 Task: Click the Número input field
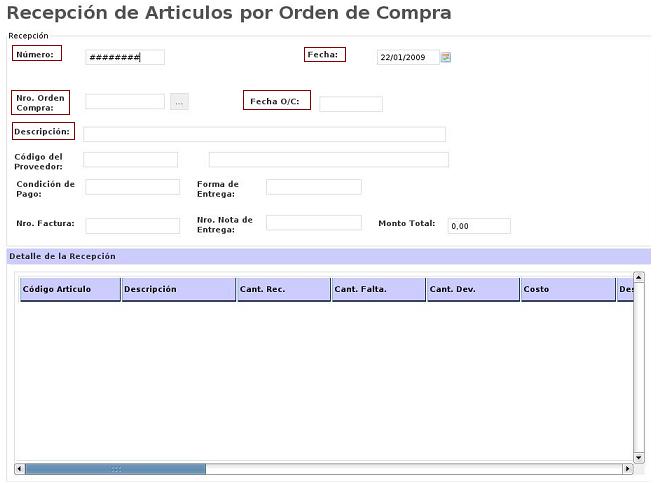click(x=124, y=57)
